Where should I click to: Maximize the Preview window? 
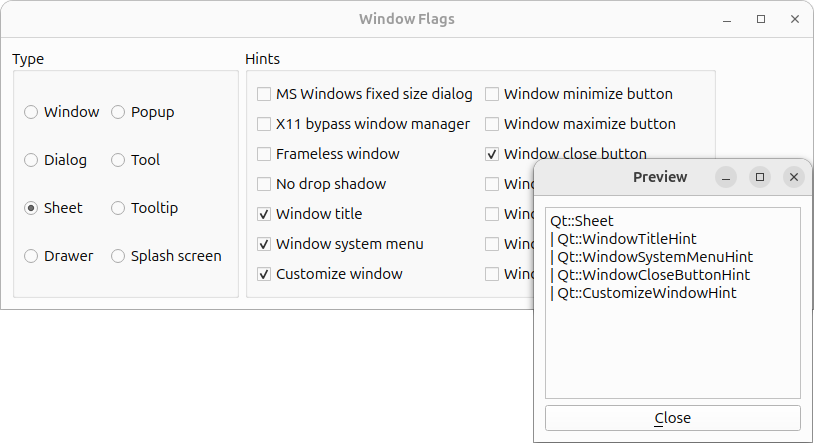pyautogui.click(x=760, y=177)
